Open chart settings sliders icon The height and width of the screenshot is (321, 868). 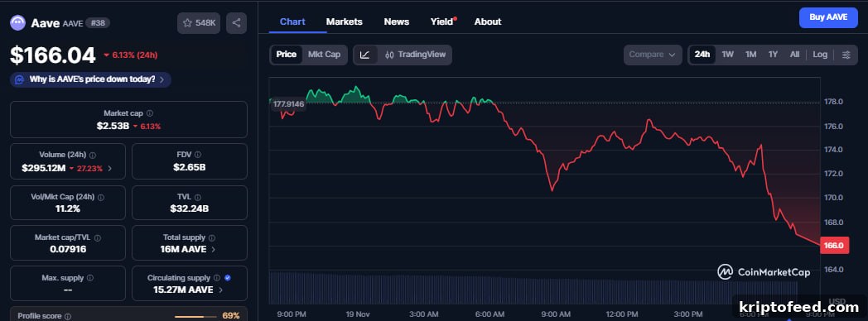[846, 55]
